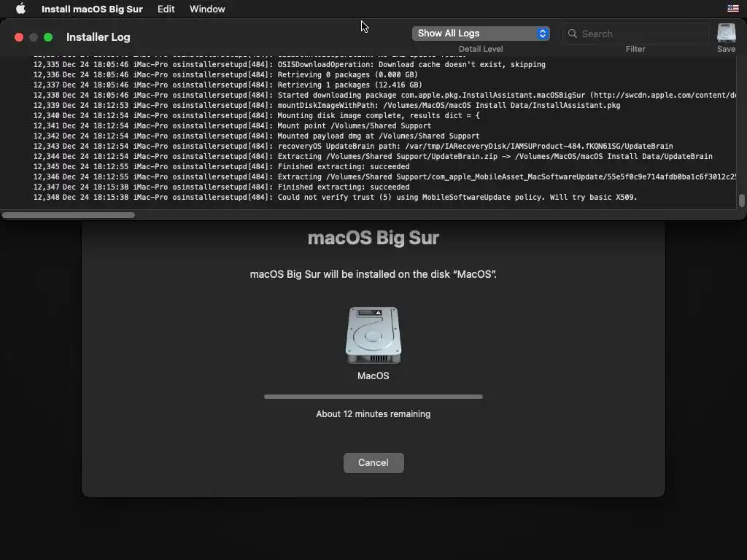
Task: Select log line 12,343 recoveryOS UpdateBrain path
Action: (353, 146)
